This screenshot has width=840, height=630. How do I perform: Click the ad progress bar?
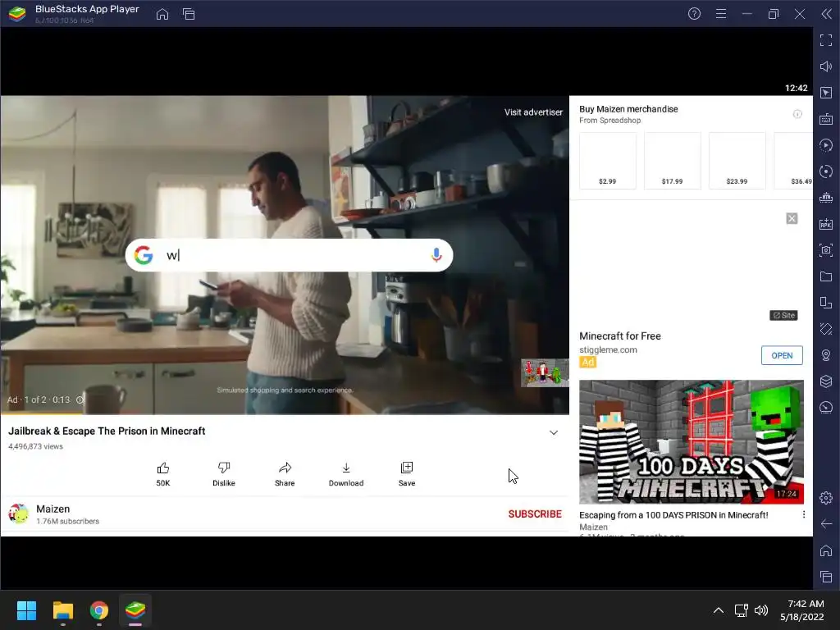(x=285, y=413)
